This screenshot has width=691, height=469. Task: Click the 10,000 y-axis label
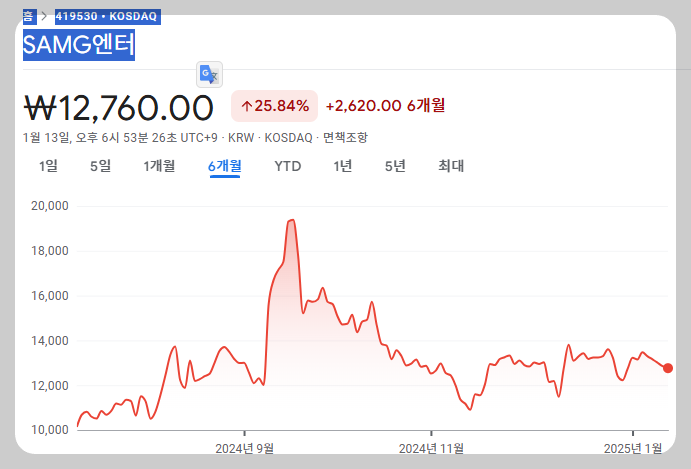pyautogui.click(x=50, y=430)
